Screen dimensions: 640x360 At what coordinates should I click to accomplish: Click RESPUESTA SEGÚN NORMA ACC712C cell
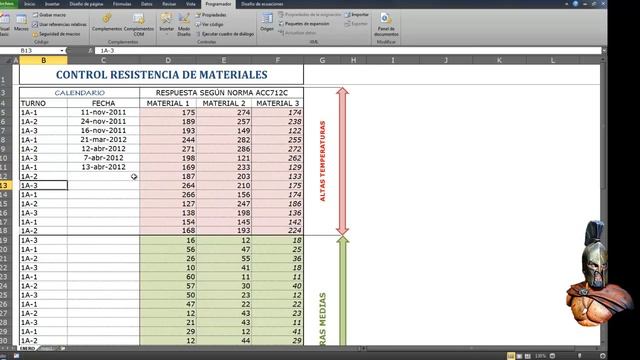(x=222, y=93)
